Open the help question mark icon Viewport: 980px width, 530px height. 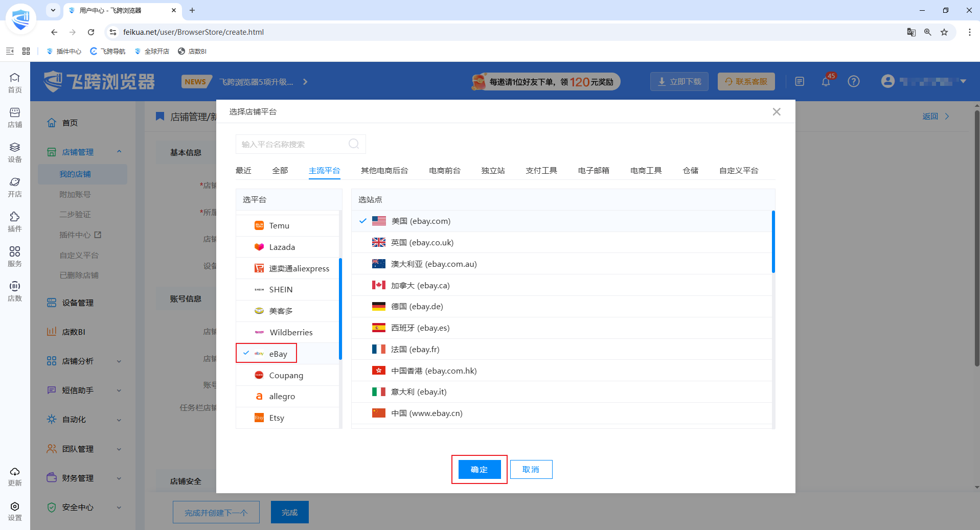pos(854,81)
